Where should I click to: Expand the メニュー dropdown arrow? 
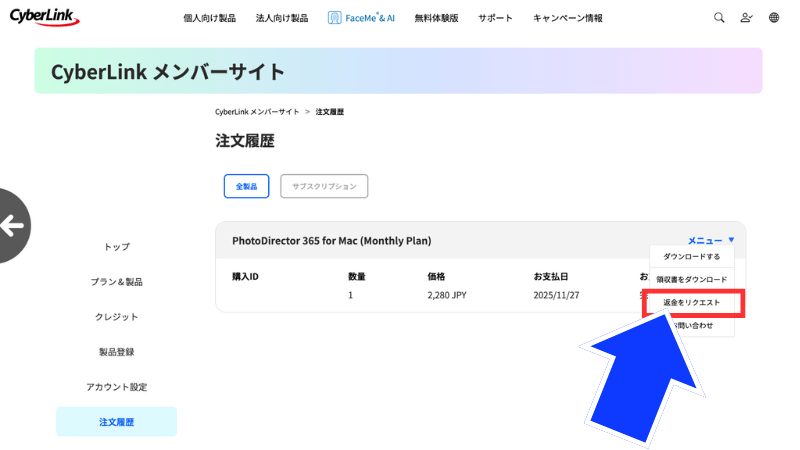pyautogui.click(x=731, y=240)
